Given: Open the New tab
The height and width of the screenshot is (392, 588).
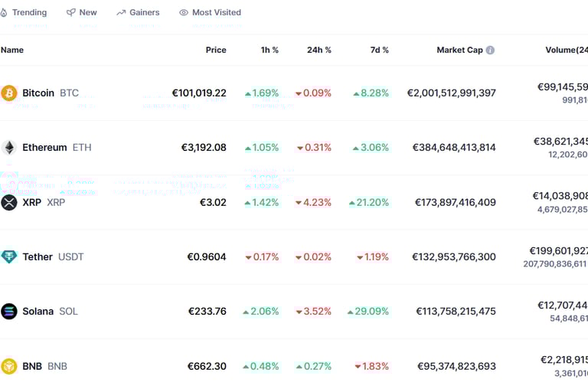Looking at the screenshot, I should click(x=82, y=12).
